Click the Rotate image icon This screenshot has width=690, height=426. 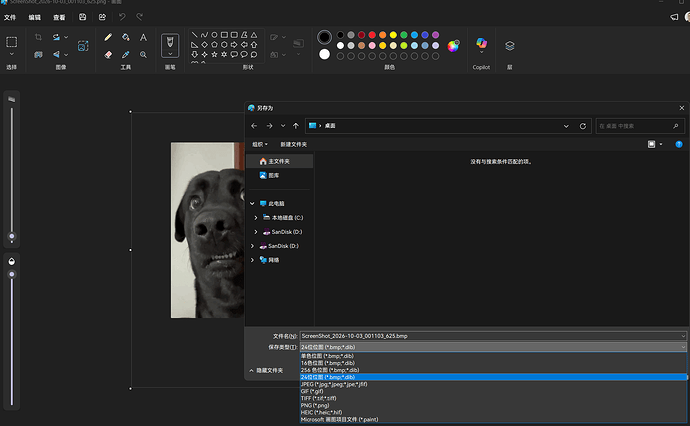tap(56, 37)
